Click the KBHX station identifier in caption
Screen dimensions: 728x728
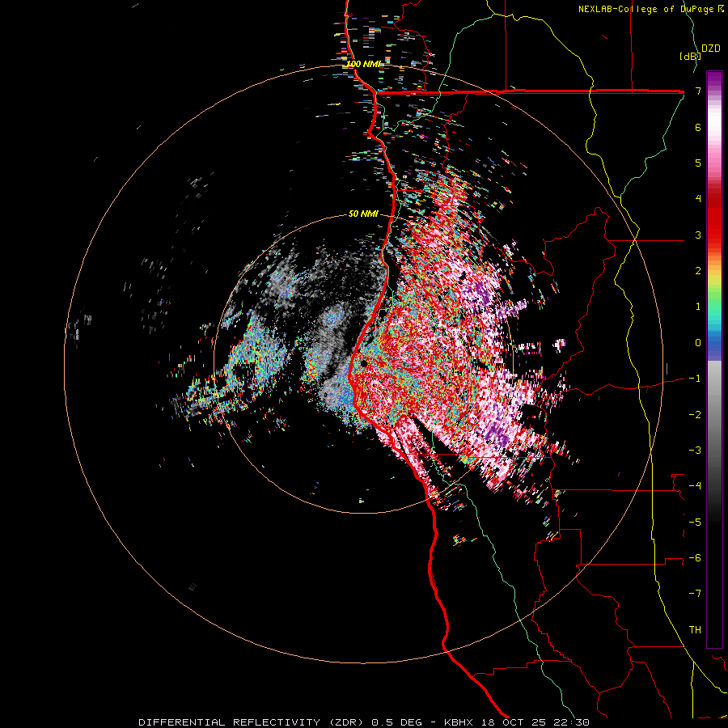click(x=459, y=722)
